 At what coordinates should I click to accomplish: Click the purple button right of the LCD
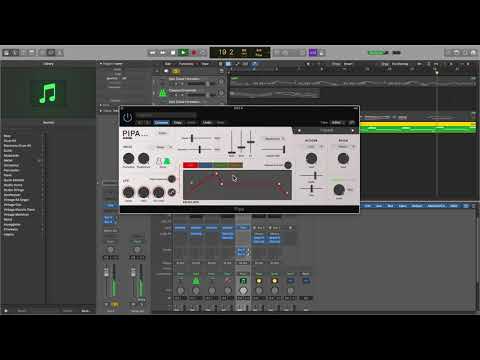click(x=313, y=53)
